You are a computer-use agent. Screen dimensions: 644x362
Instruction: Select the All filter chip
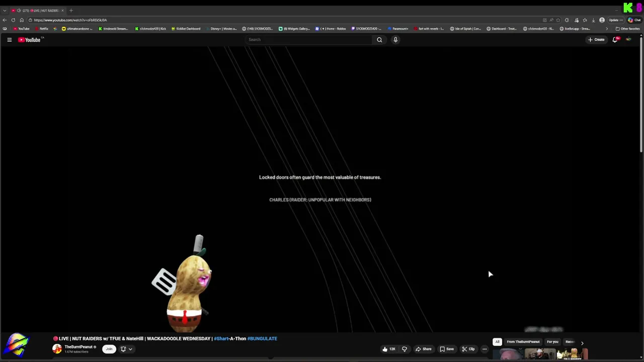[497, 342]
